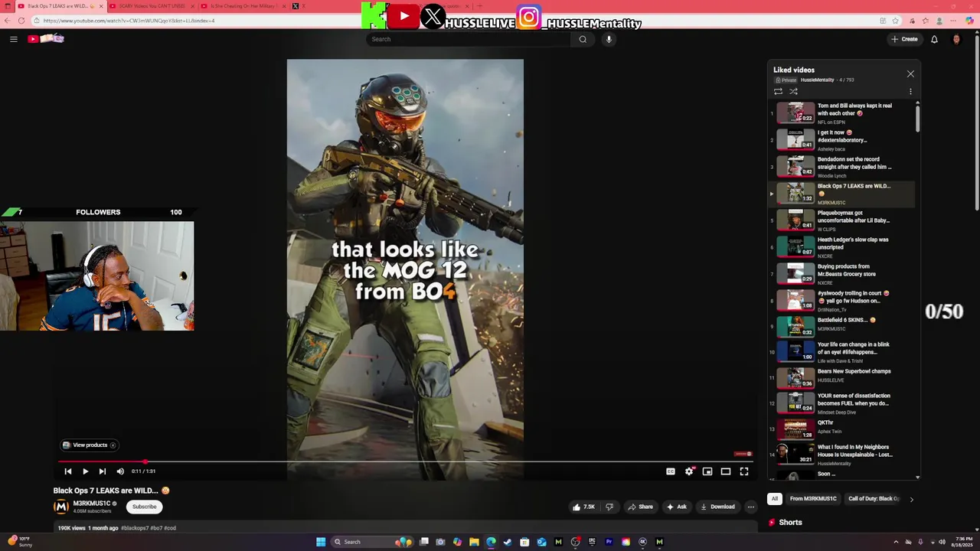This screenshot has height=551, width=980.
Task: Open the YouTube hamburger guide menu
Action: [13, 39]
